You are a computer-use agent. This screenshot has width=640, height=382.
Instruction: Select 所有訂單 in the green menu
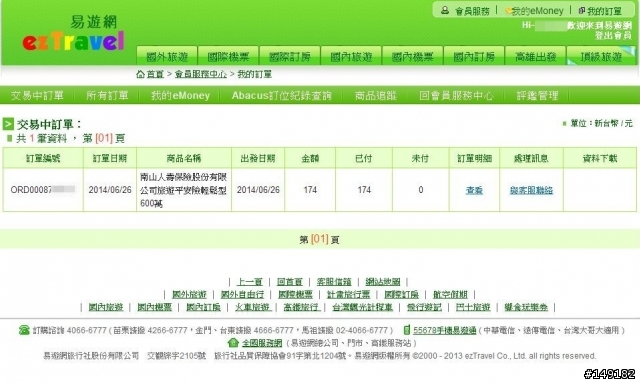107,96
